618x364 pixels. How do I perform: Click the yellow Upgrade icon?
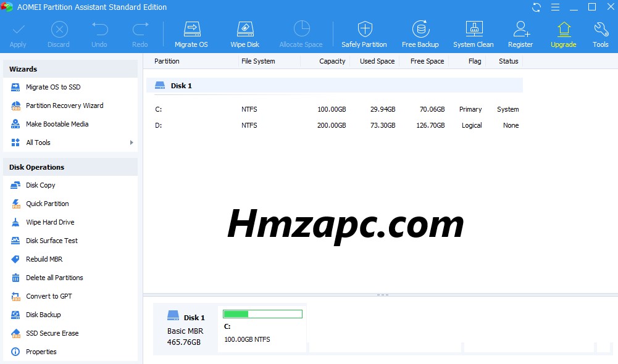pyautogui.click(x=564, y=29)
